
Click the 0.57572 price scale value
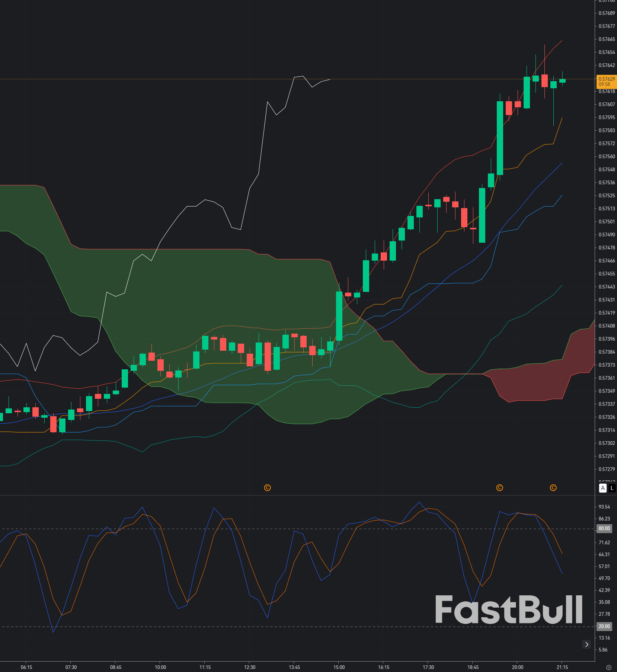click(x=607, y=143)
